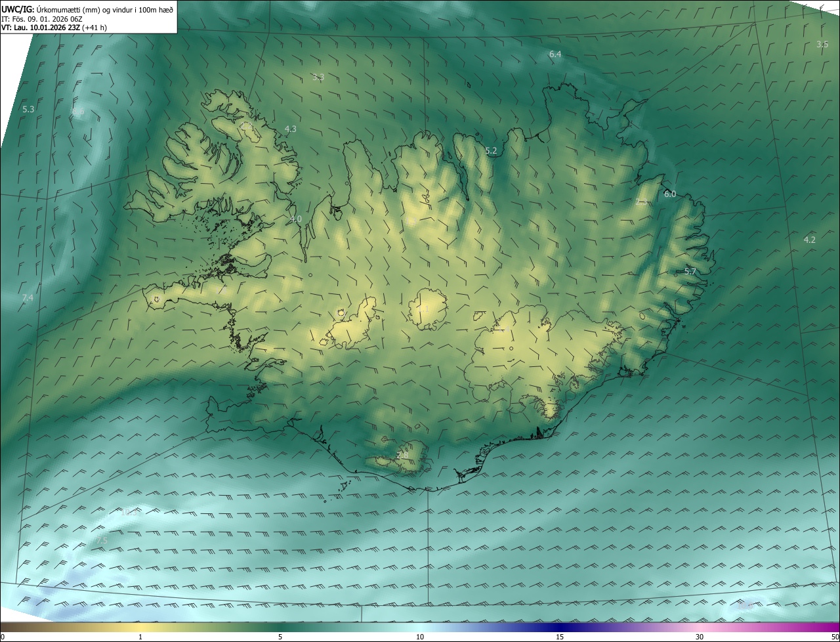Viewport: 840px width, 642px height.
Task: Click the 3.3 value label on the map
Action: coord(318,77)
